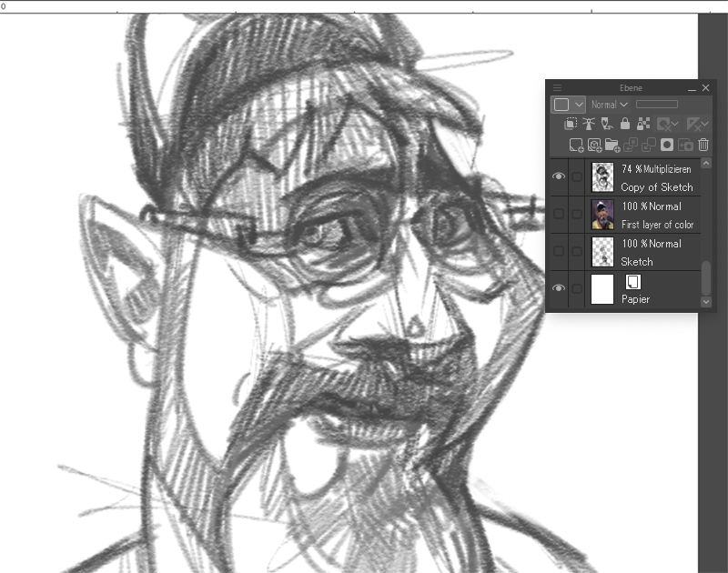728x573 pixels.
Task: Delete the layer with trash icon
Action: tap(703, 145)
